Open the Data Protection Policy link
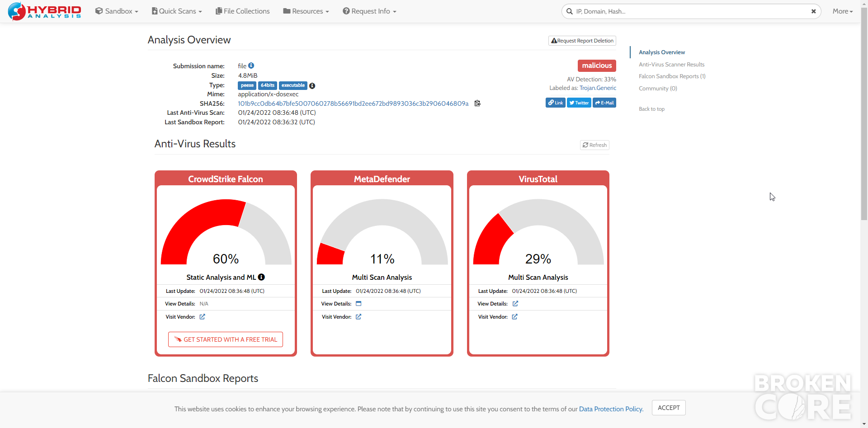The image size is (868, 428). pyautogui.click(x=611, y=409)
